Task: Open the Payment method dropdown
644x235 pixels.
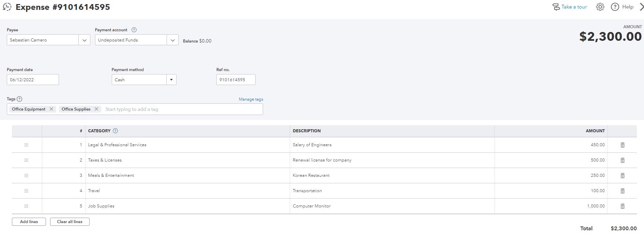Action: tap(171, 80)
